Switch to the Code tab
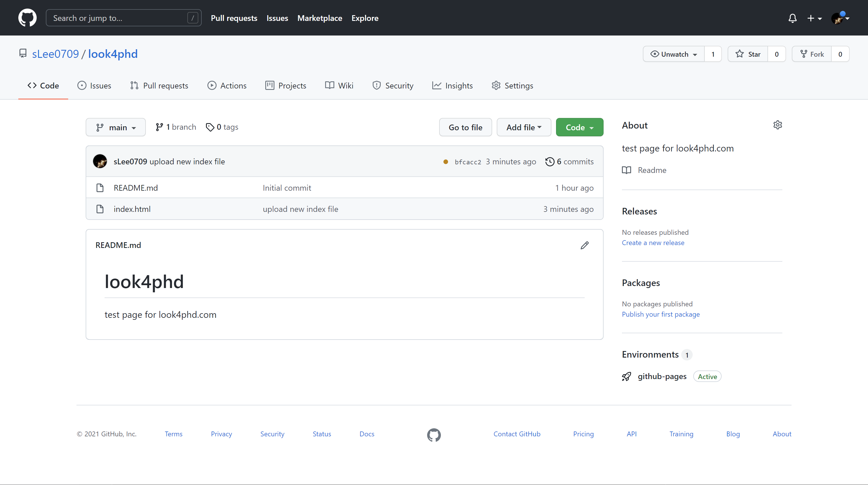The image size is (868, 485). 43,86
